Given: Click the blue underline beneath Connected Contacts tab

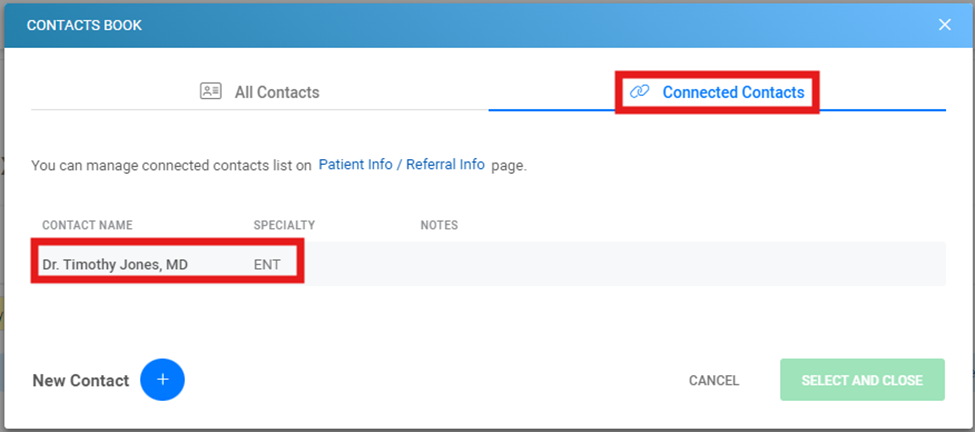Looking at the screenshot, I should coord(717,110).
